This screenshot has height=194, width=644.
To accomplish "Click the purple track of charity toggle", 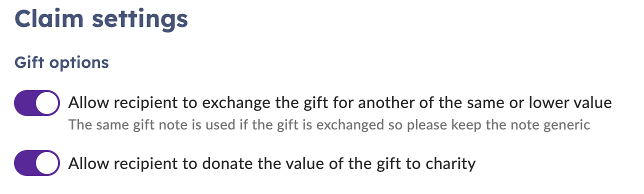I will pyautogui.click(x=25, y=163).
